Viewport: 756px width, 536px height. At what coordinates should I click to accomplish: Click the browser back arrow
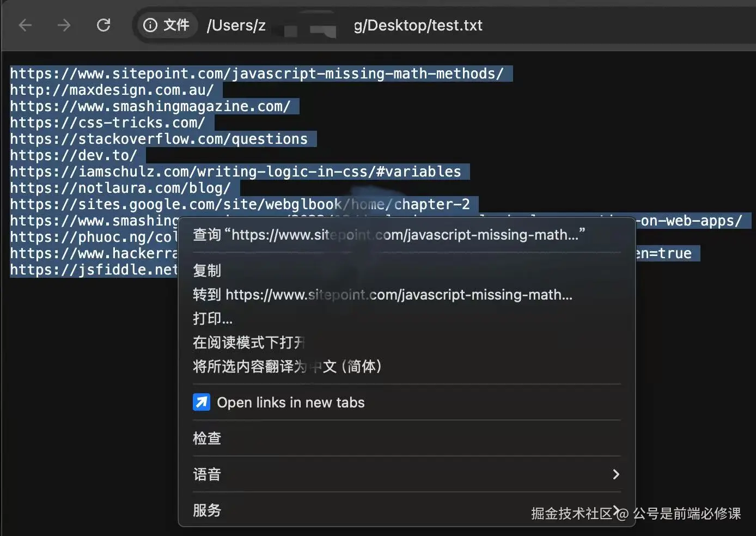pos(26,25)
